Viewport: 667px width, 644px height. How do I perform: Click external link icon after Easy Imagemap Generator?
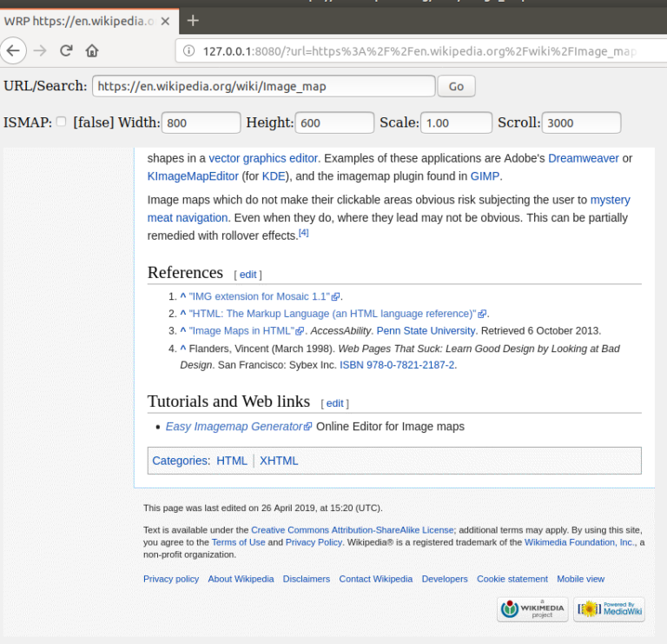pyautogui.click(x=308, y=427)
